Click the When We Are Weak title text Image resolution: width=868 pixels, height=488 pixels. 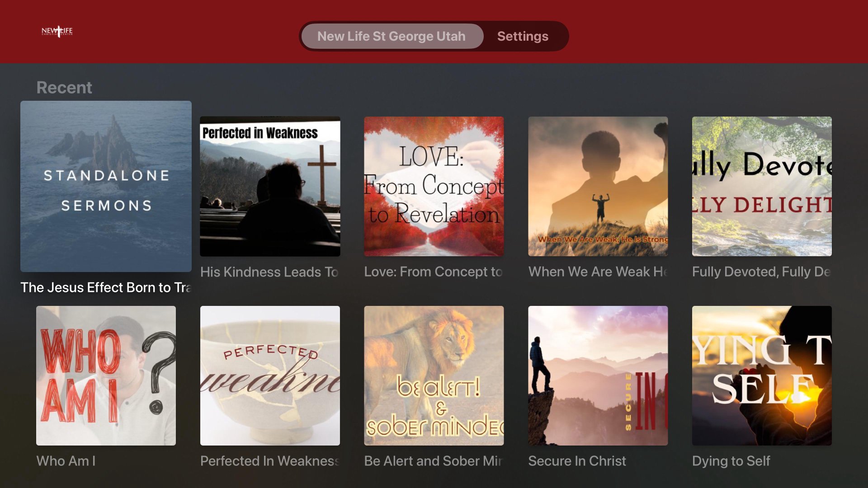click(x=598, y=272)
